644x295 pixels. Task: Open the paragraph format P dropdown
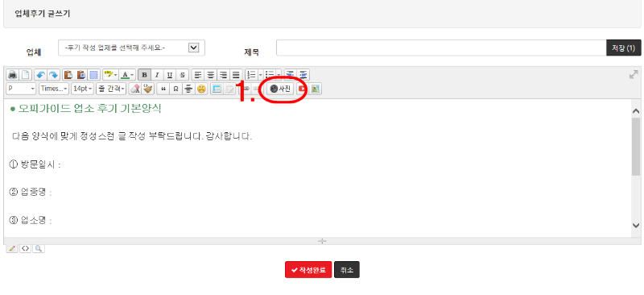(x=22, y=89)
